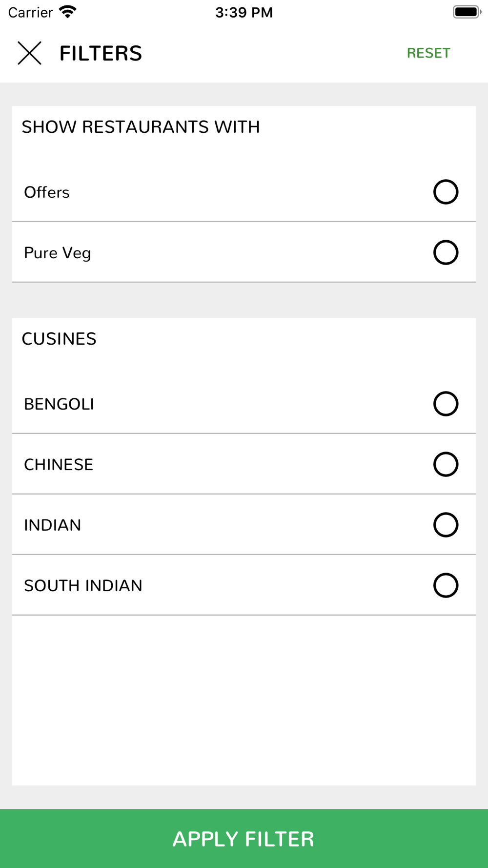This screenshot has height=868, width=488.
Task: Enable the Offers radio button
Action: [446, 192]
